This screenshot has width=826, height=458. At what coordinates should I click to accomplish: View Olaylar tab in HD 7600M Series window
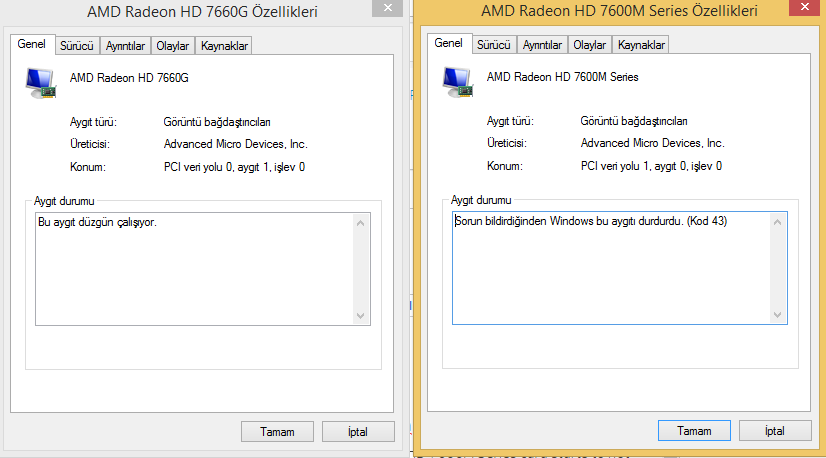pos(589,45)
